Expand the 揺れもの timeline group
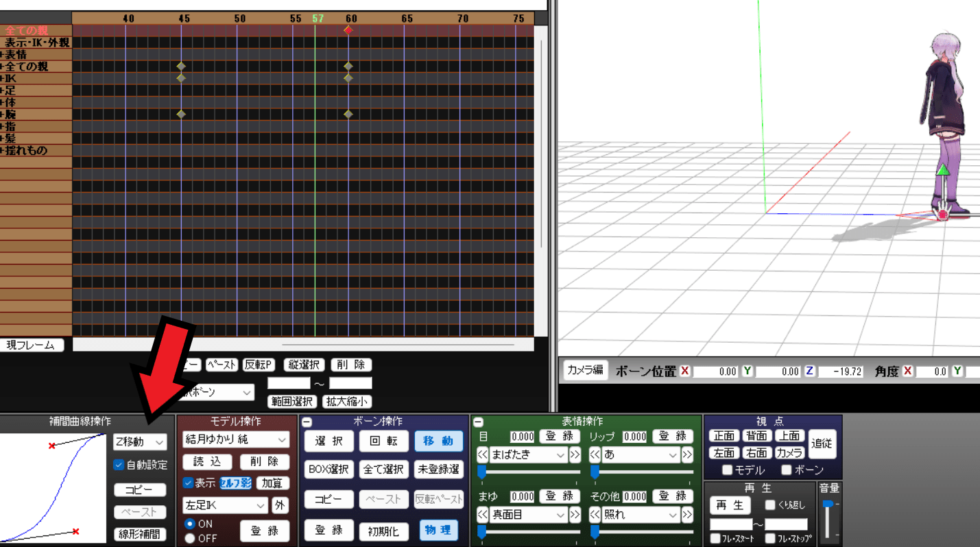Screen dimensions: 980x547 pos(2,151)
